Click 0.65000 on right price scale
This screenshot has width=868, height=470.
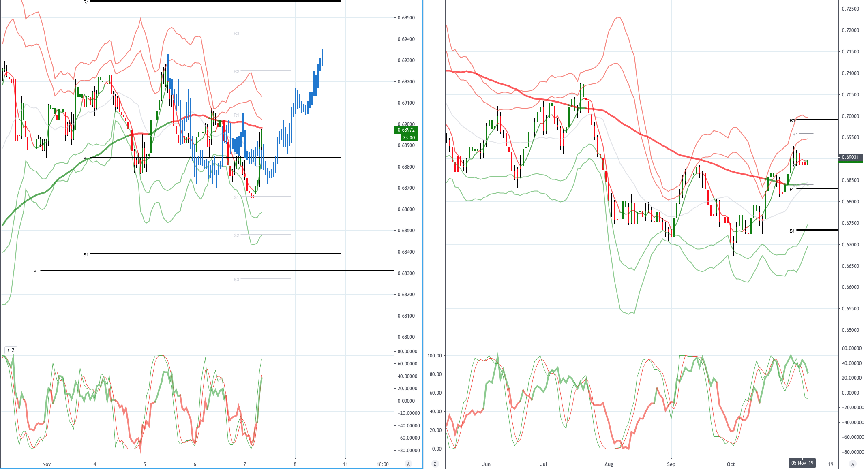tap(851, 330)
